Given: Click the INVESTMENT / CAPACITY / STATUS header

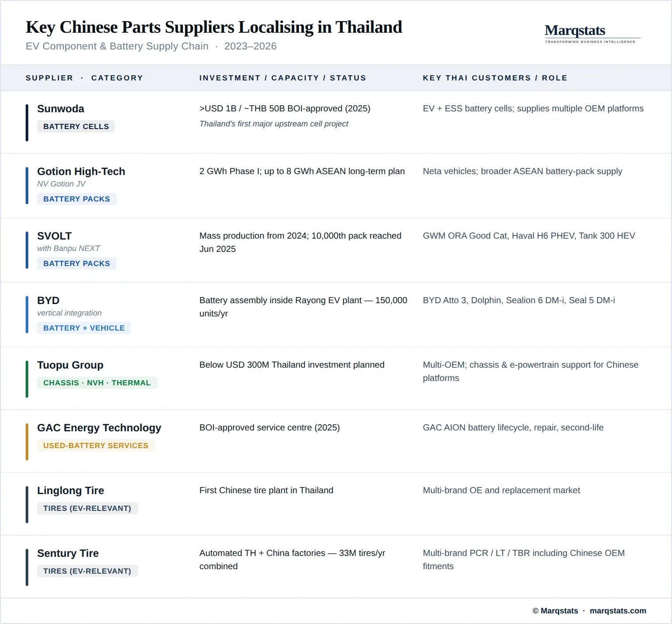Looking at the screenshot, I should coord(283,78).
